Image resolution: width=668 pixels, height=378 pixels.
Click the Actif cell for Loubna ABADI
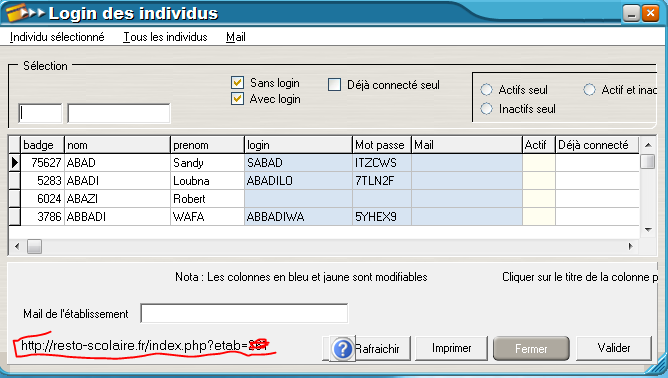[538, 181]
